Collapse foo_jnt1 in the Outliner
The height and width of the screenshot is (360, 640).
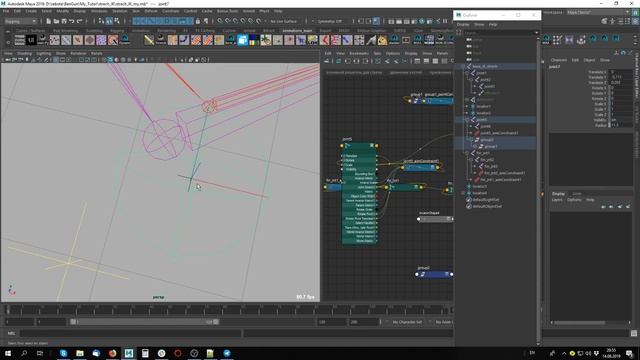[x=467, y=153]
